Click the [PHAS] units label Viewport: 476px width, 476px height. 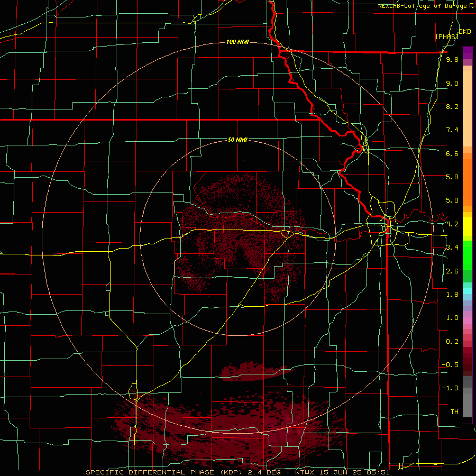[x=447, y=36]
